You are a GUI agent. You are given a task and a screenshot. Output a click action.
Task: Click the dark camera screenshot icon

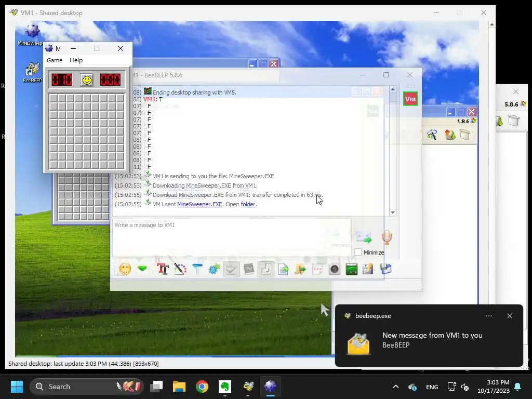click(x=335, y=270)
